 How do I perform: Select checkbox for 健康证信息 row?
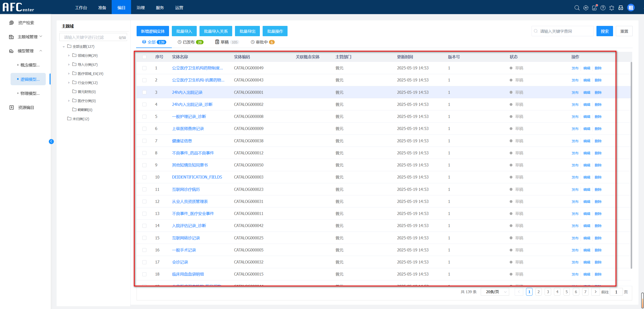tap(144, 141)
